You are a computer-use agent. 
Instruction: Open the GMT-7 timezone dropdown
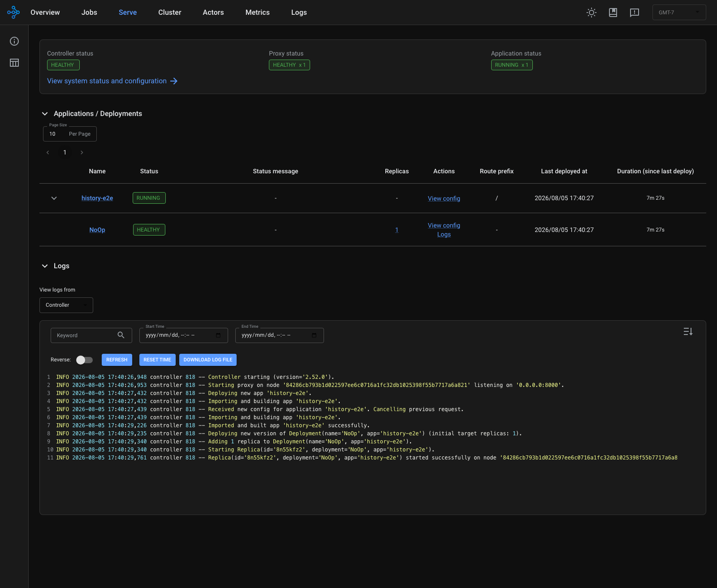(679, 13)
